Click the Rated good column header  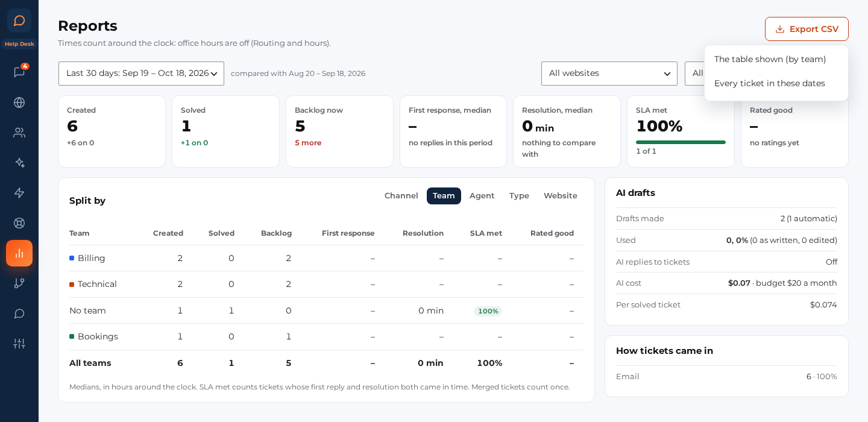click(552, 233)
